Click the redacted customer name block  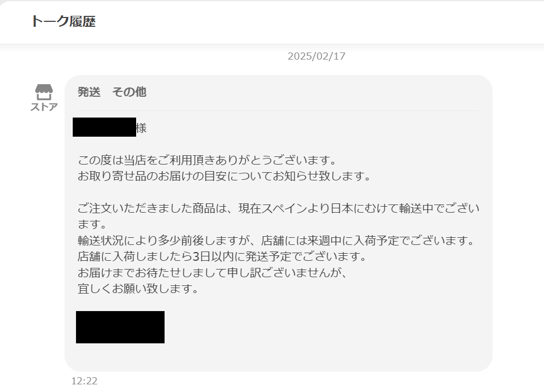(104, 127)
